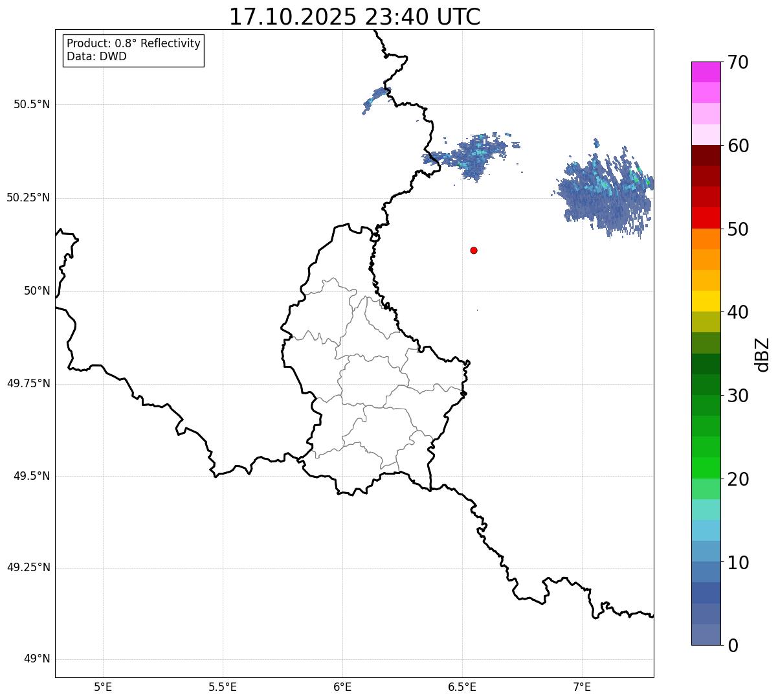Click the '5°E' longitude label

[x=103, y=686]
